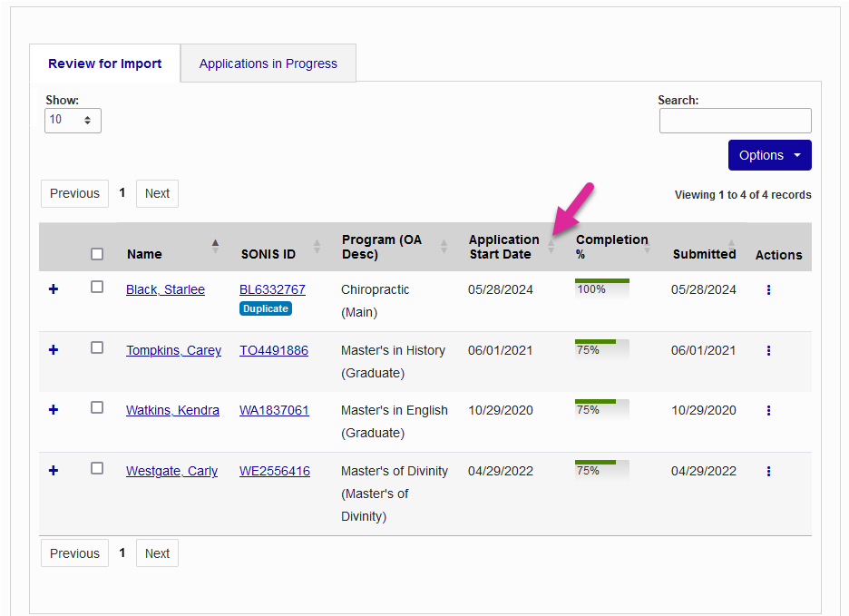
Task: Select the Review for Import tab
Action: click(x=104, y=63)
